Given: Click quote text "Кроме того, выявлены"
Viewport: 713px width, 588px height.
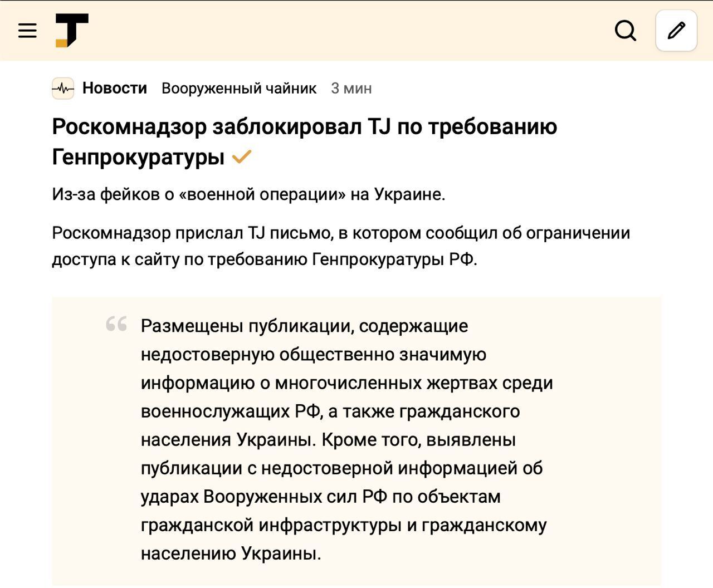Looking at the screenshot, I should 418,440.
